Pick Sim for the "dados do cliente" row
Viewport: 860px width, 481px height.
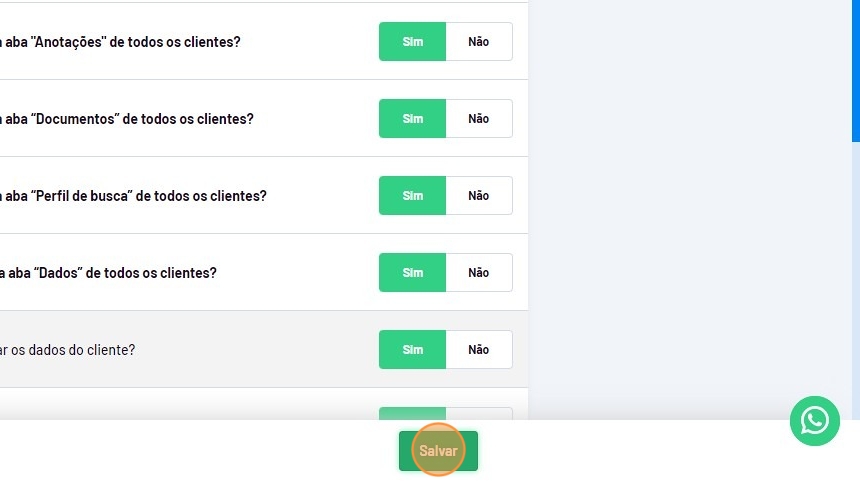coord(412,350)
